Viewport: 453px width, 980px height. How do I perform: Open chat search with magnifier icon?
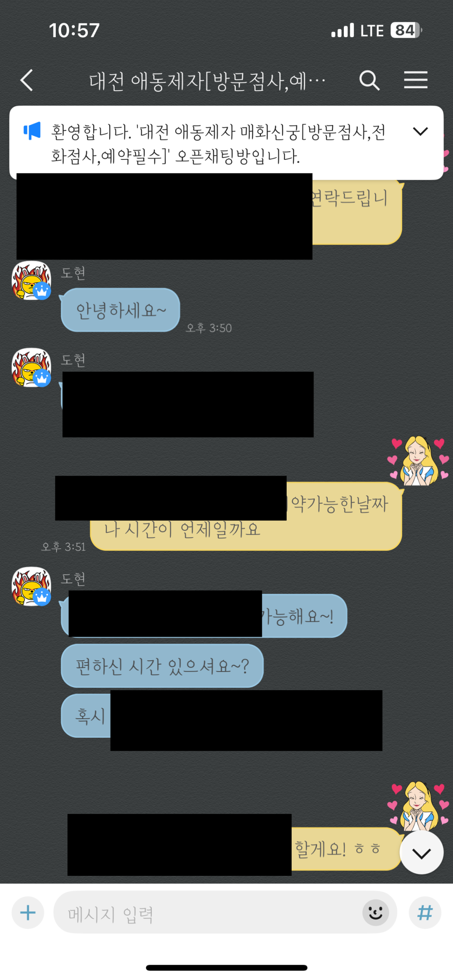pos(369,80)
